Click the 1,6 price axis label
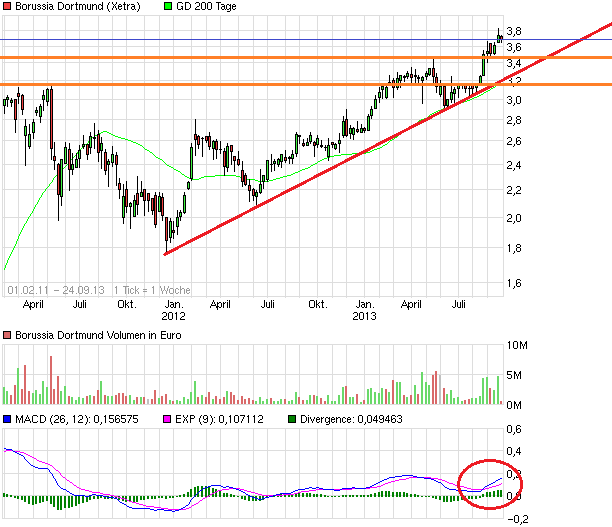Screen dimensions: 612x527 (514, 283)
